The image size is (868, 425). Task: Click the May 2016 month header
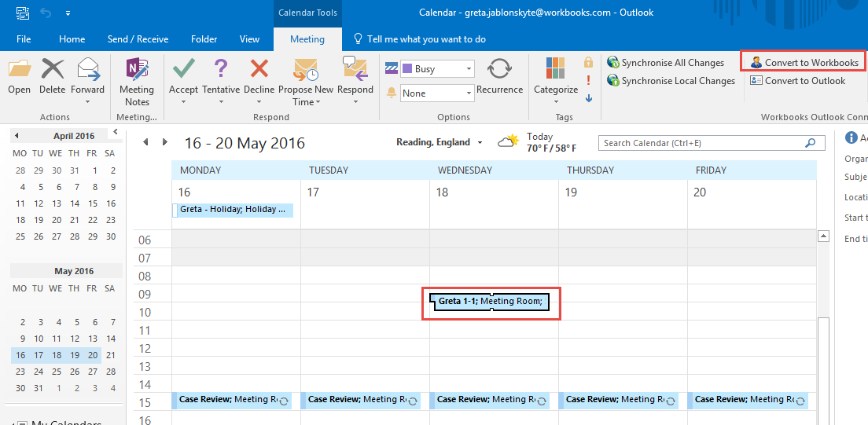(74, 271)
